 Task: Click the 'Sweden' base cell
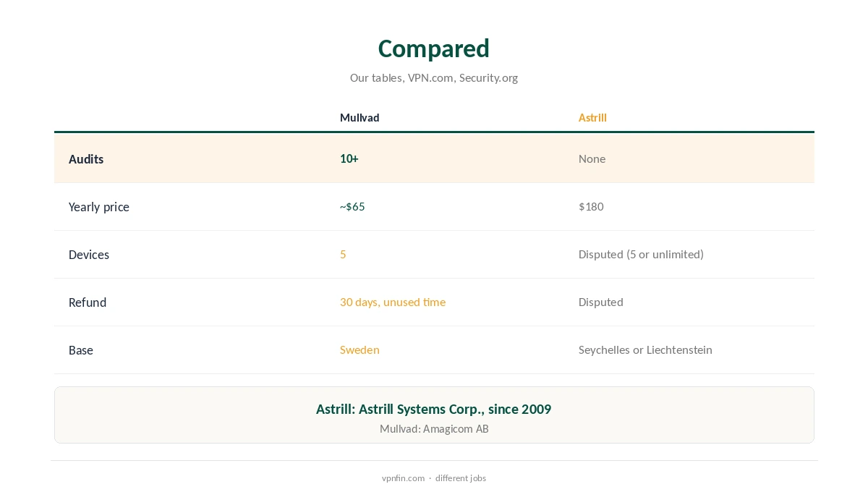[x=359, y=349]
